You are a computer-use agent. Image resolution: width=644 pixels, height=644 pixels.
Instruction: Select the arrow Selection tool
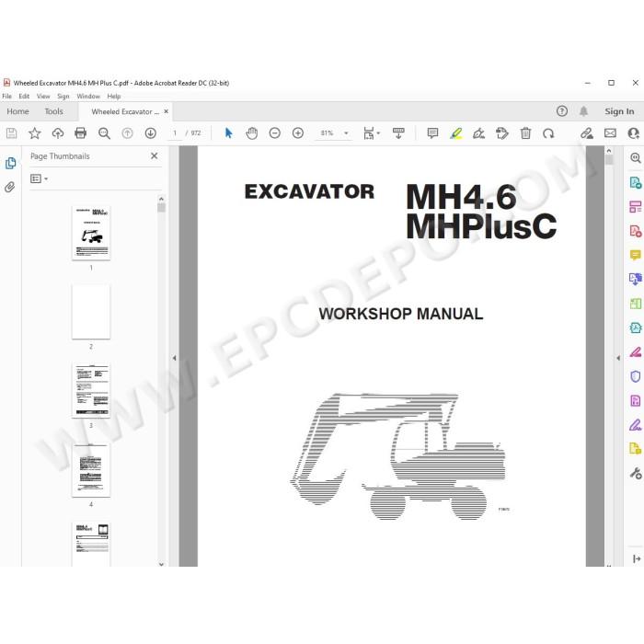point(229,133)
